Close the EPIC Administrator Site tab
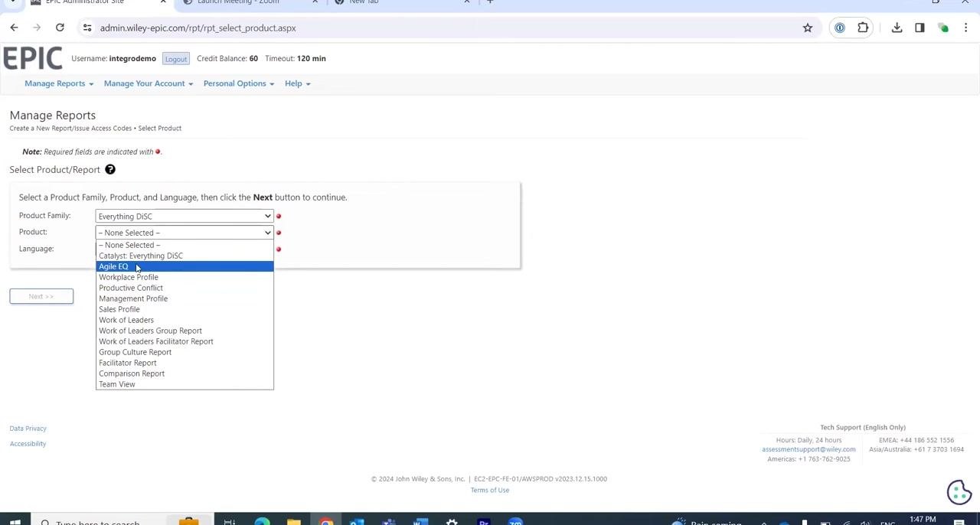The height and width of the screenshot is (525, 980). pyautogui.click(x=163, y=2)
